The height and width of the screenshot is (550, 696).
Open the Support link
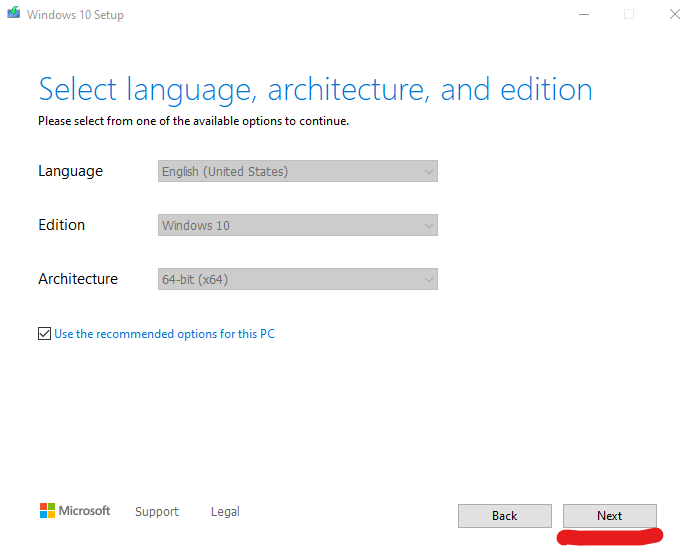coord(157,512)
